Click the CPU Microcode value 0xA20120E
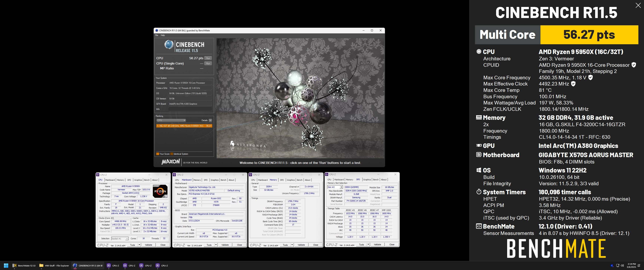The width and height of the screenshot is (644, 270). [x=237, y=221]
